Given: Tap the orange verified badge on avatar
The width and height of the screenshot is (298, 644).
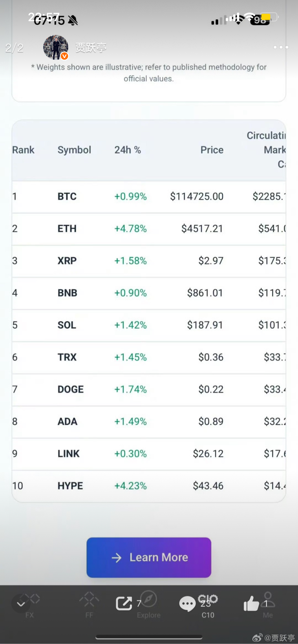Looking at the screenshot, I should [64, 56].
